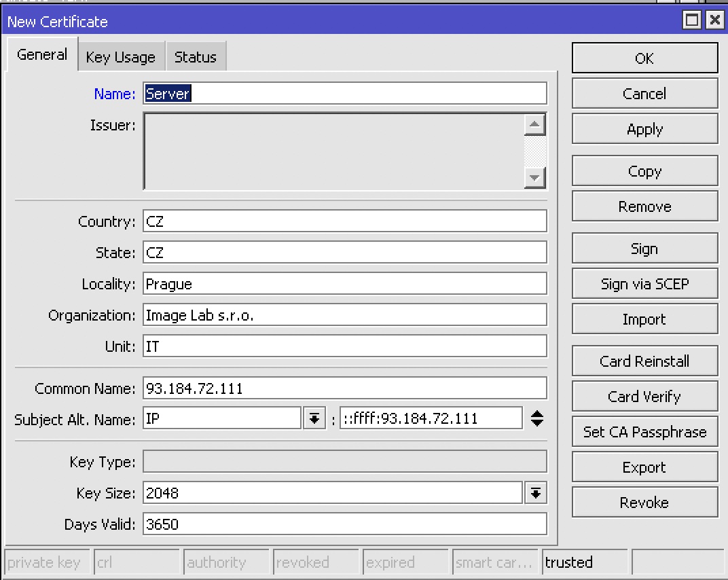Switch to the Status tab

point(195,57)
